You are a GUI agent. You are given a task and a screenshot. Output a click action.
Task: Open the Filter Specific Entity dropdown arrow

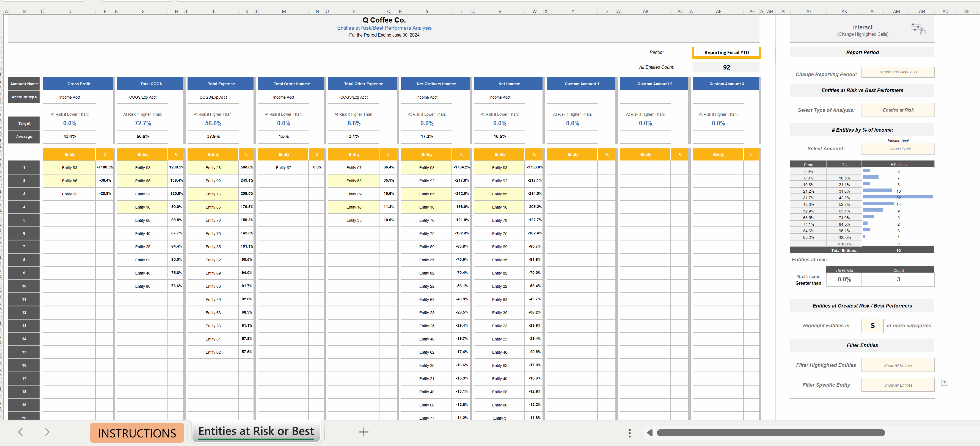pos(945,382)
